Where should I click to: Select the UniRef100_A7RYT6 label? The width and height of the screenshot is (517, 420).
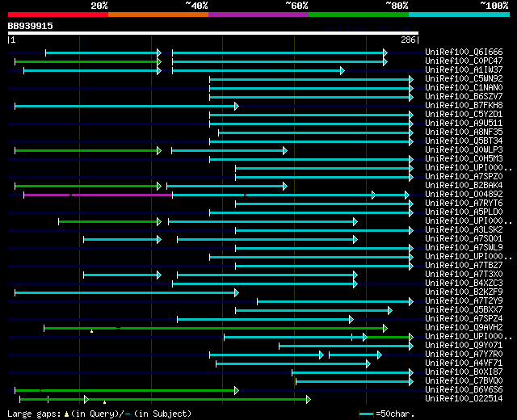464,203
